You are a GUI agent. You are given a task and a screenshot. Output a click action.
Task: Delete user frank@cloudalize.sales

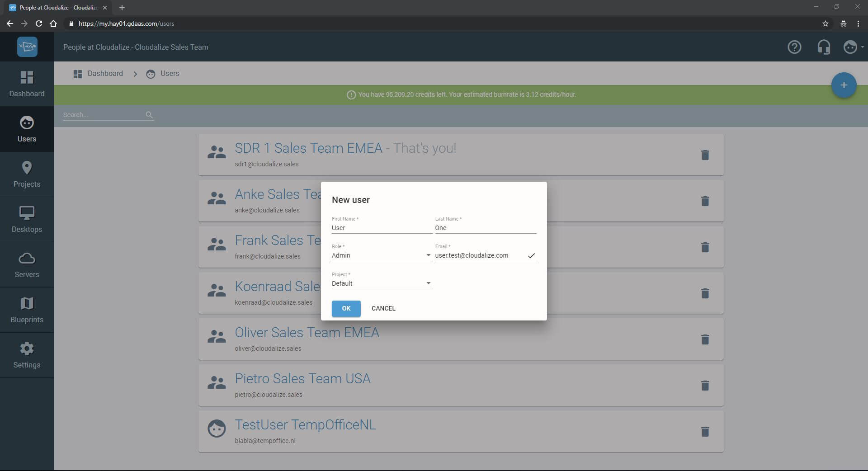tap(705, 247)
